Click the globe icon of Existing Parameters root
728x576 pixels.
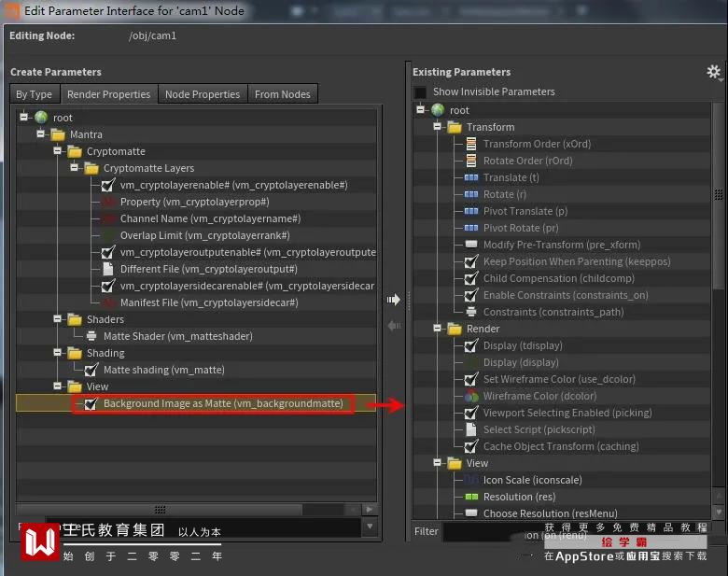tap(438, 110)
